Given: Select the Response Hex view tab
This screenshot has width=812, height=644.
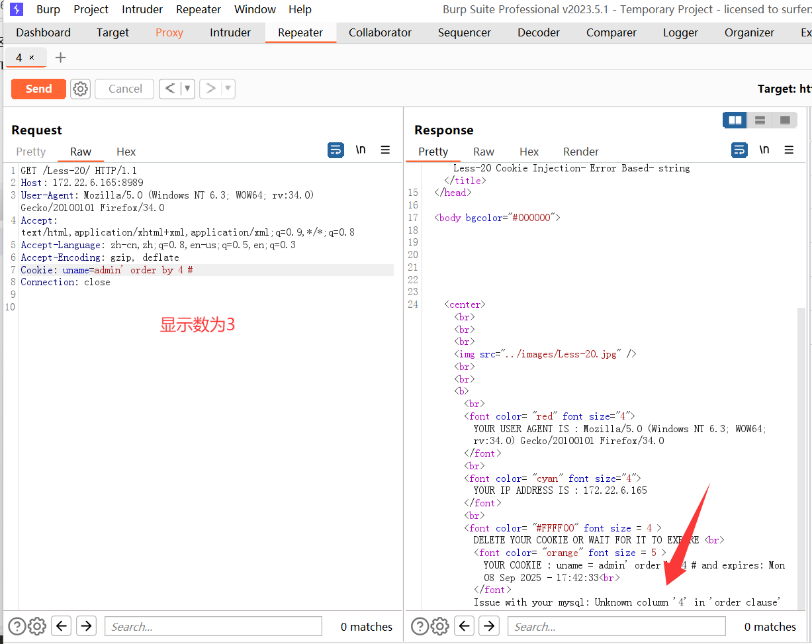Looking at the screenshot, I should (529, 152).
